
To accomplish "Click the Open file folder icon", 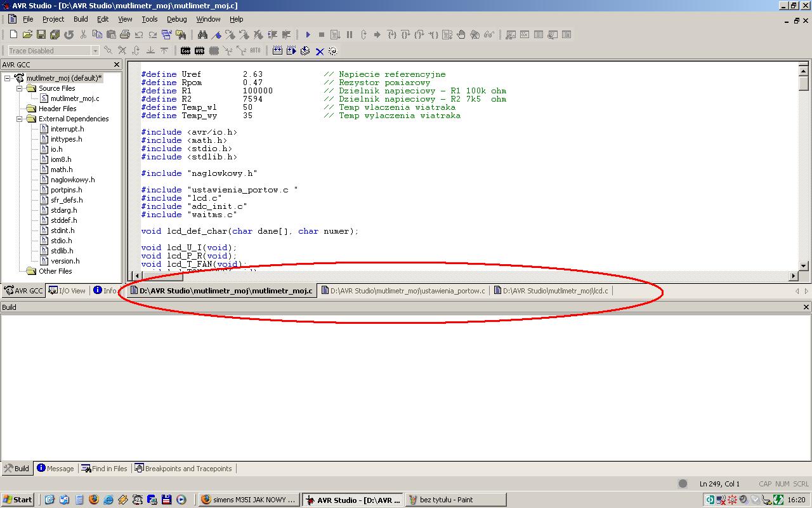I will [x=27, y=34].
